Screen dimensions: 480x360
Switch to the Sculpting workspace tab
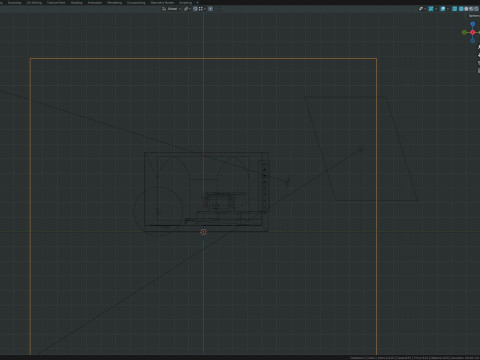click(x=14, y=3)
